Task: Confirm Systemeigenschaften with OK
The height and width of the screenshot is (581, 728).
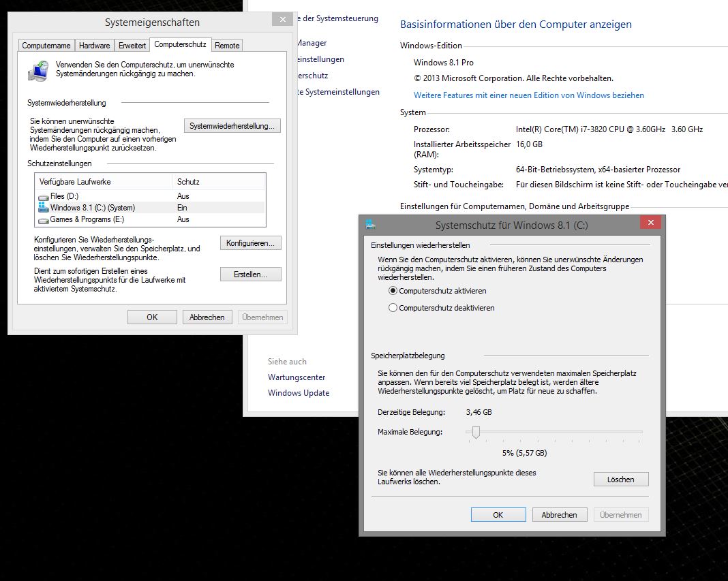Action: coord(152,317)
